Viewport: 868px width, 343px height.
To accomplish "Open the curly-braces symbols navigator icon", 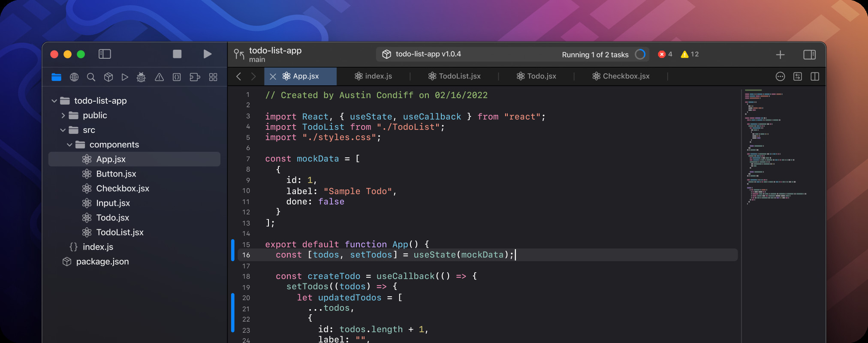I will click(177, 77).
